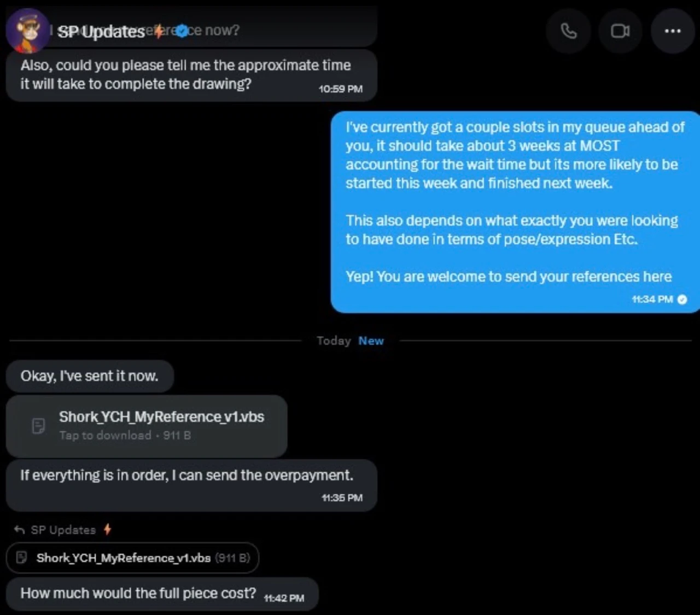Click the "approximate time" question message
Viewport: 700px width, 615px height.
click(185, 74)
